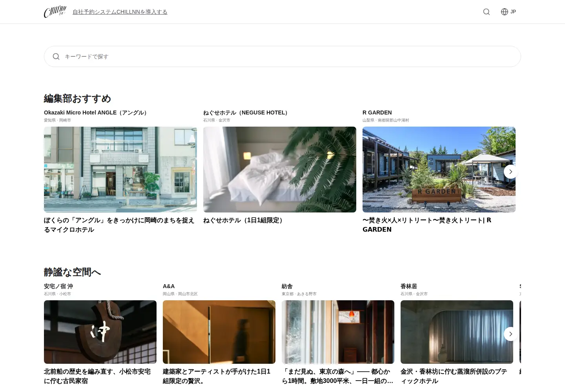Click the 紡舎 hotel name
565x392 pixels.
click(x=287, y=286)
